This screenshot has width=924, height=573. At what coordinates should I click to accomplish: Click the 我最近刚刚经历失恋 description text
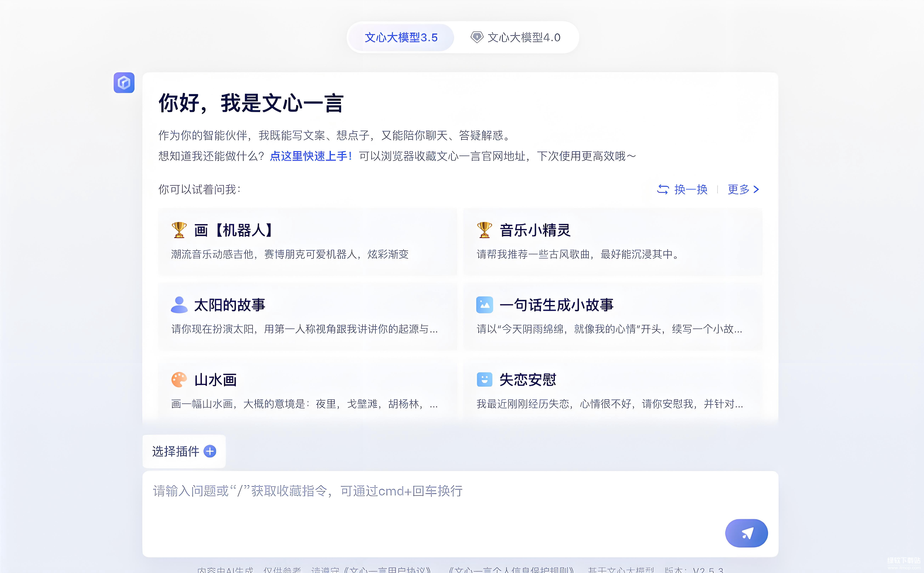tap(610, 404)
